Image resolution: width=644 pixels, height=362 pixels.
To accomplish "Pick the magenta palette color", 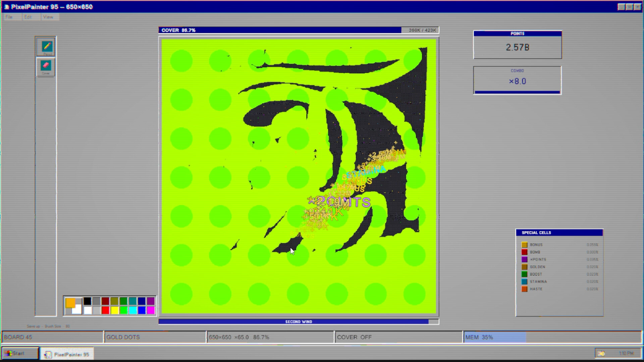I will 151,310.
